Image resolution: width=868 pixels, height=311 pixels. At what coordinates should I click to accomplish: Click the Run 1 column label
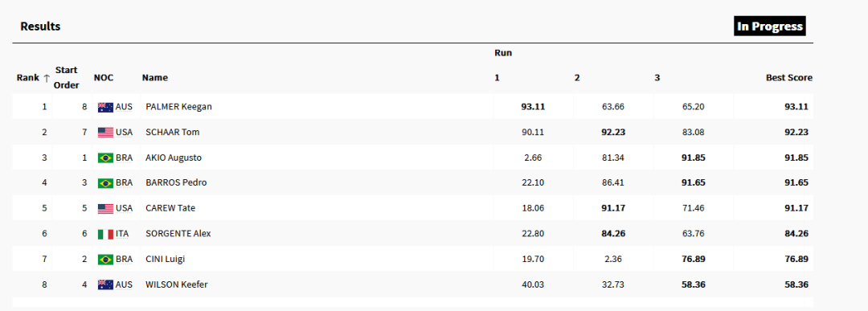click(497, 78)
